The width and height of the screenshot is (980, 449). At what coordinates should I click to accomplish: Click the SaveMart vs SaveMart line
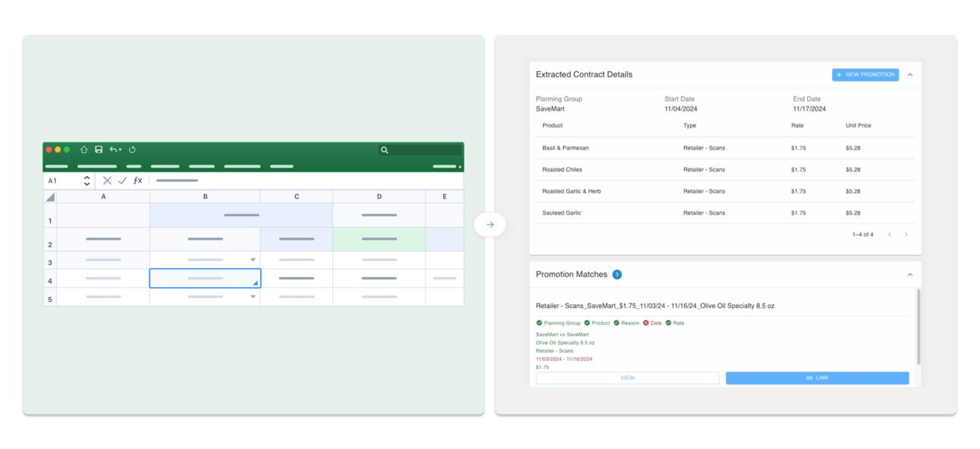tap(562, 334)
